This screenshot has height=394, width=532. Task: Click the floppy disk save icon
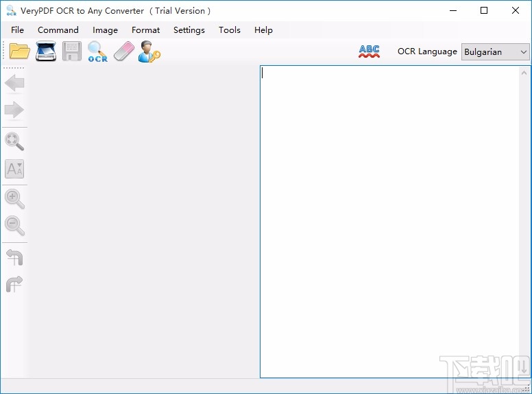(72, 51)
